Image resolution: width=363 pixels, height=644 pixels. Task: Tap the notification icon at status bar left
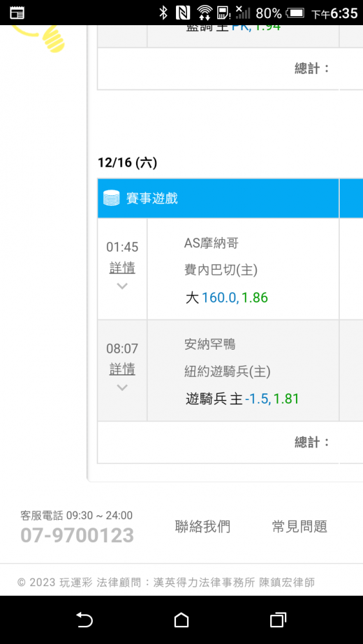[x=17, y=13]
